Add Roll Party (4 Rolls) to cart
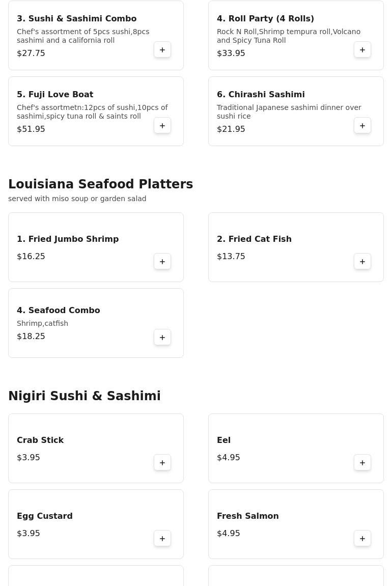Screen dimensions: 392x586 362,50
